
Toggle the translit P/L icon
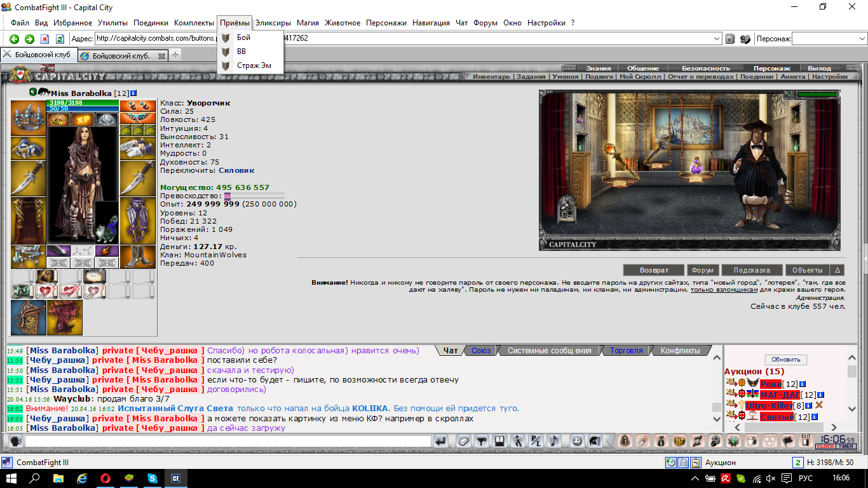click(x=537, y=441)
